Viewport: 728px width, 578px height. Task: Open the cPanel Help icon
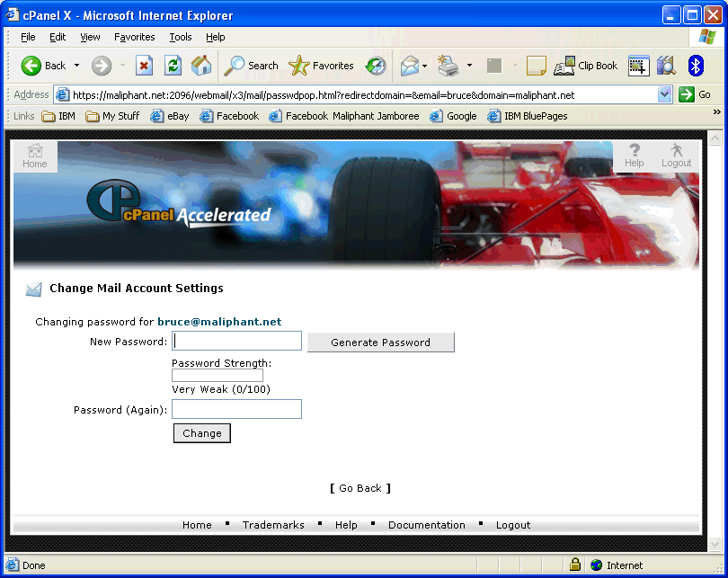point(635,156)
